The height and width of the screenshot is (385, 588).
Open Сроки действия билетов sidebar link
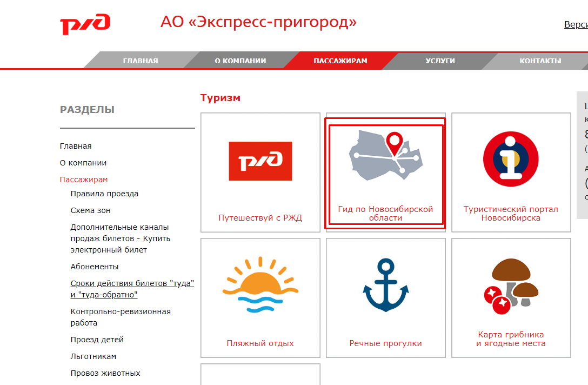click(x=132, y=289)
